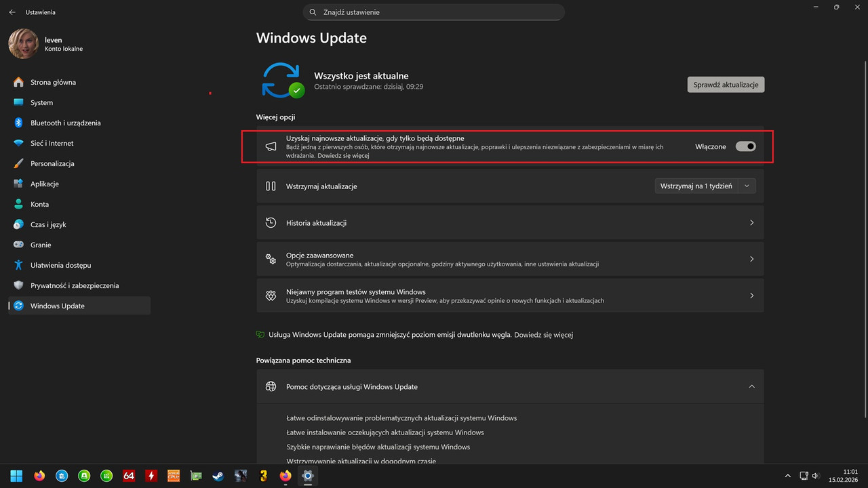Open Ułatwienia dostępu via its figure icon
This screenshot has width=868, height=488.
click(x=18, y=265)
